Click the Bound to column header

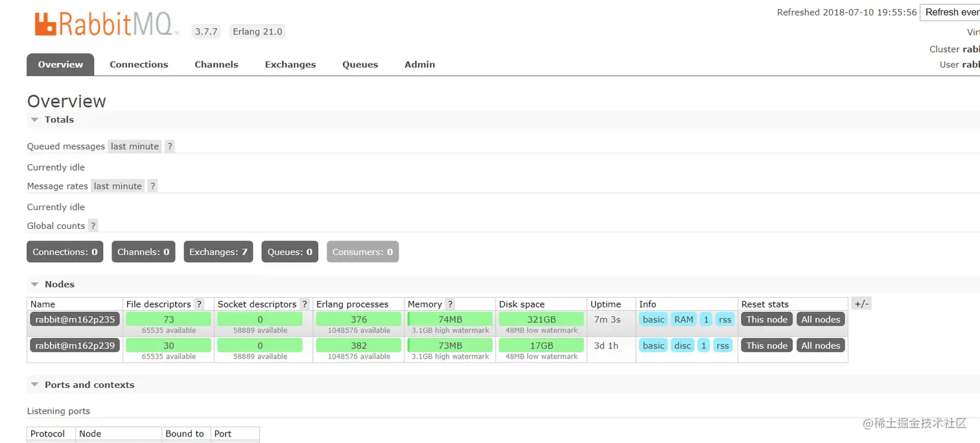click(x=185, y=434)
